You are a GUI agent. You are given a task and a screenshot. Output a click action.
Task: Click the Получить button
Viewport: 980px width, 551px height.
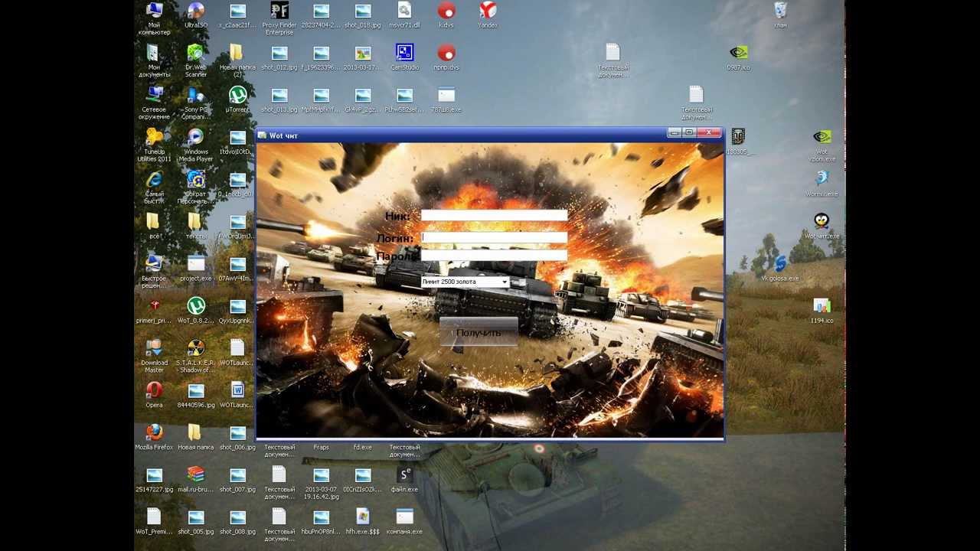coord(479,333)
